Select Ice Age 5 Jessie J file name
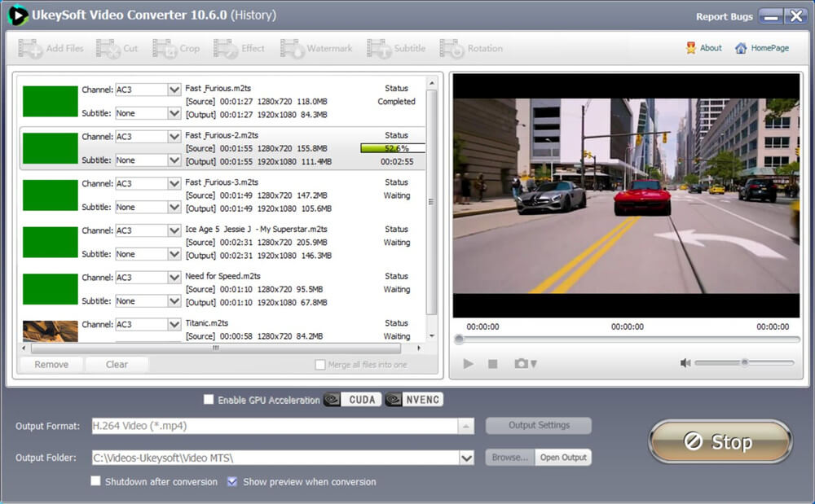This screenshot has height=504, width=815. pyautogui.click(x=256, y=229)
